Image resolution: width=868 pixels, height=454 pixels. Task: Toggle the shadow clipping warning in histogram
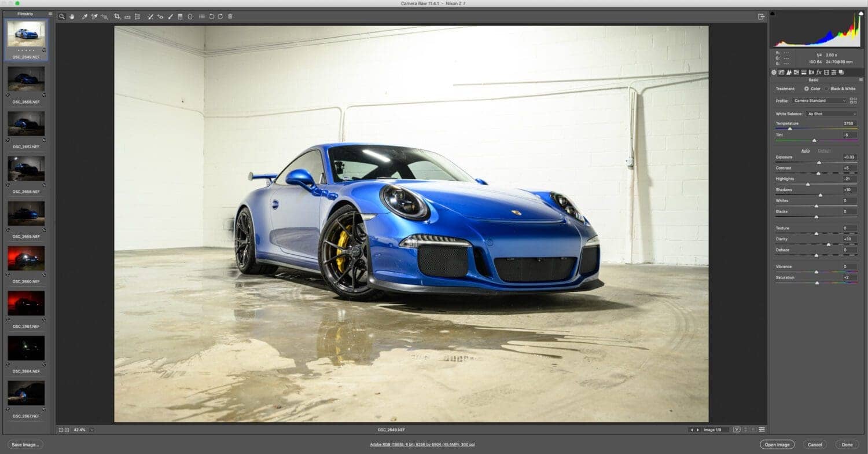pyautogui.click(x=773, y=13)
